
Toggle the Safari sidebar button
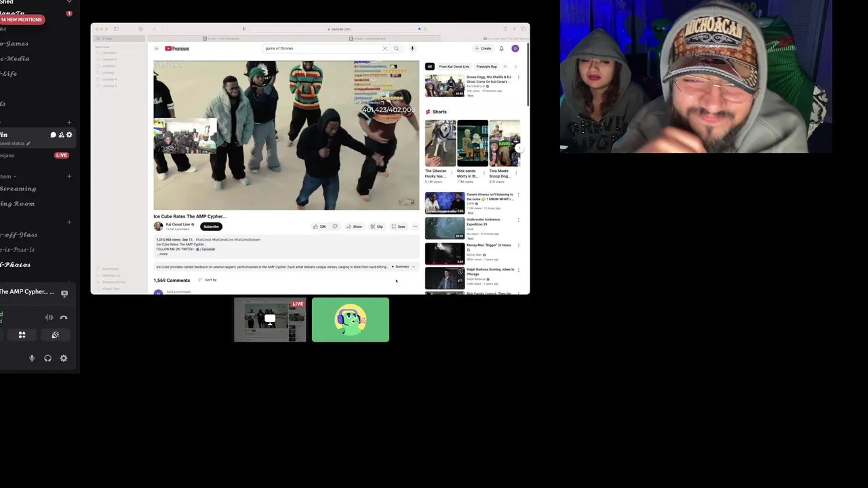pos(116,29)
